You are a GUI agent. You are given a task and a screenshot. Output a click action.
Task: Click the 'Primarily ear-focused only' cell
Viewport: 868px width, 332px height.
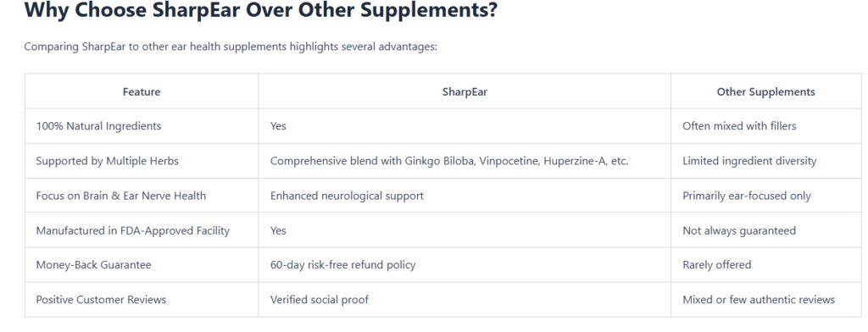coord(765,196)
